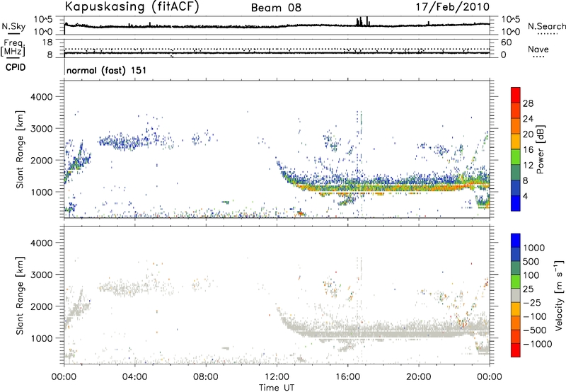Click the 'Nave' legend label
Viewport: 566px width, 392px height.
(538, 50)
